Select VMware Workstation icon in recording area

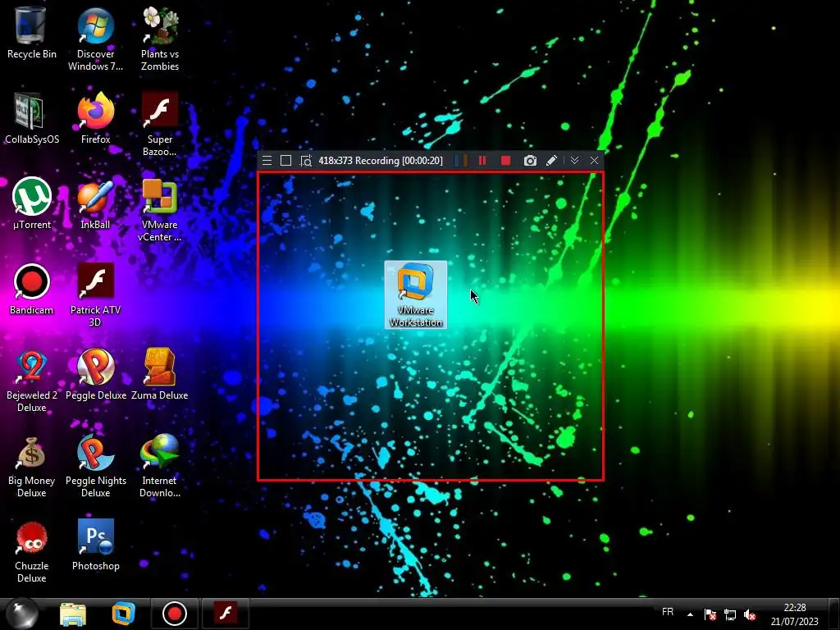416,294
